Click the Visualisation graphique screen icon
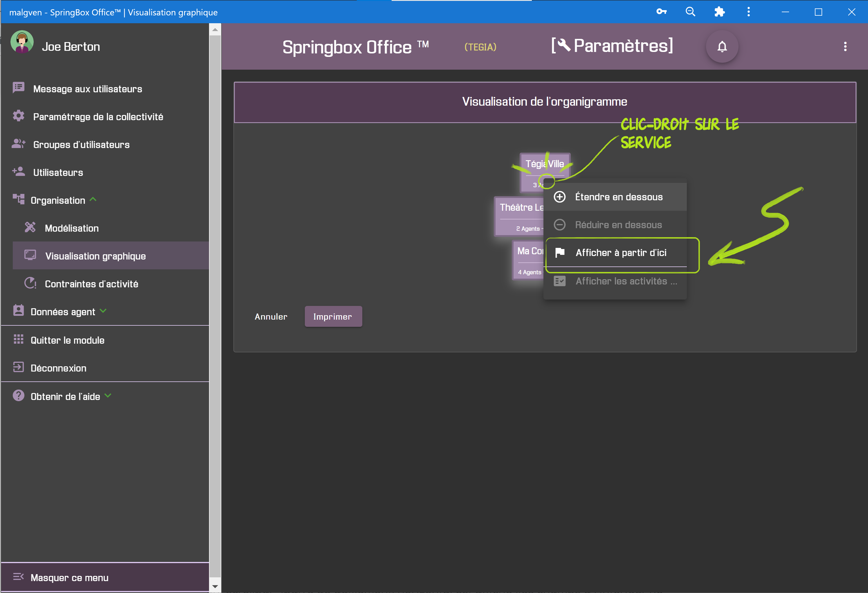This screenshot has height=593, width=868. click(x=30, y=255)
